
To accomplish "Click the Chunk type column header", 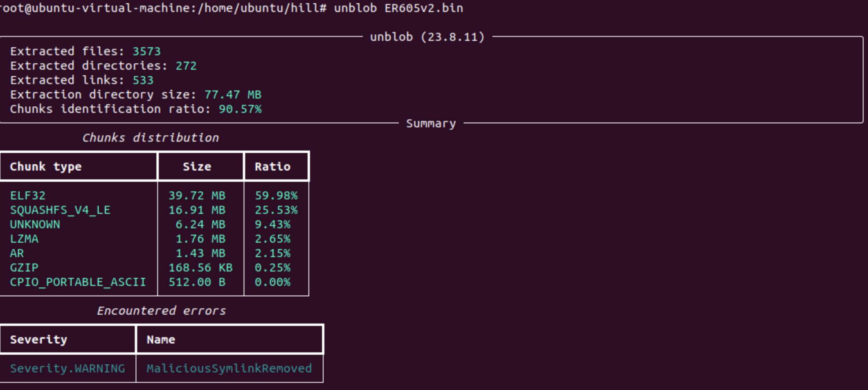I will [46, 167].
